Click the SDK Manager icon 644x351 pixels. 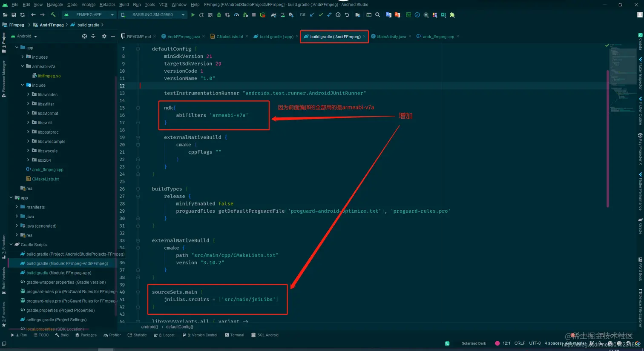click(291, 15)
